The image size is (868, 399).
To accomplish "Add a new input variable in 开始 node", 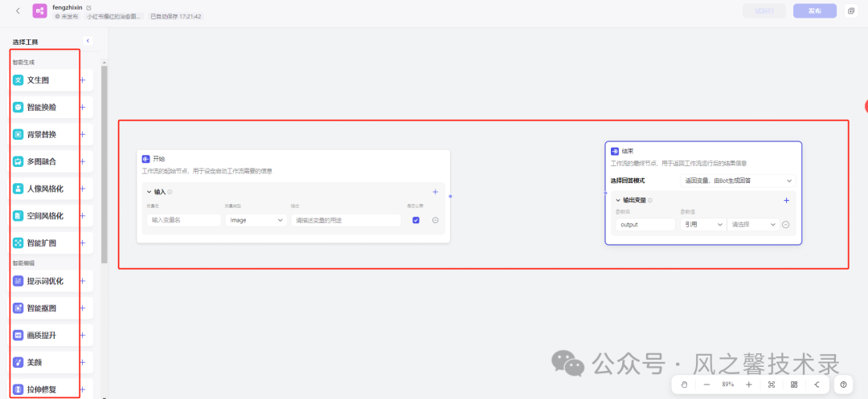I will click(x=435, y=192).
